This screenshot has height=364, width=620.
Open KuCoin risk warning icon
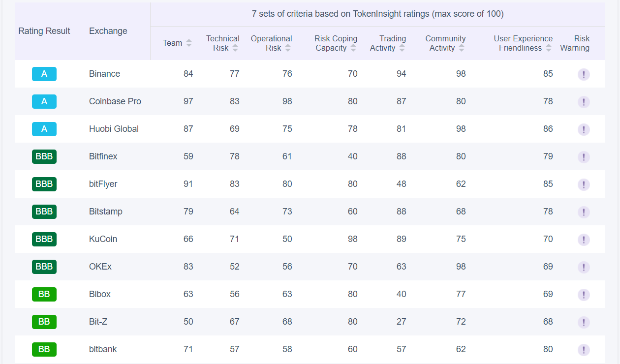click(584, 240)
